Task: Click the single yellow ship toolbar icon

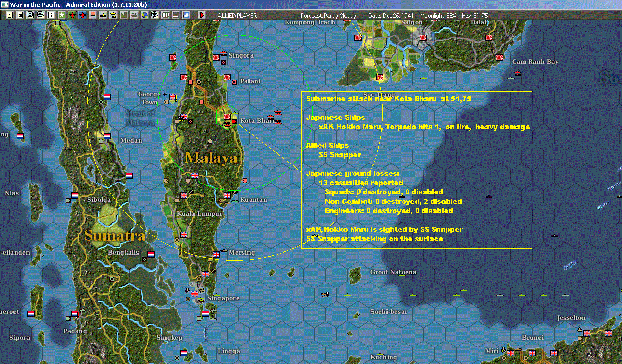Action: 103,15
